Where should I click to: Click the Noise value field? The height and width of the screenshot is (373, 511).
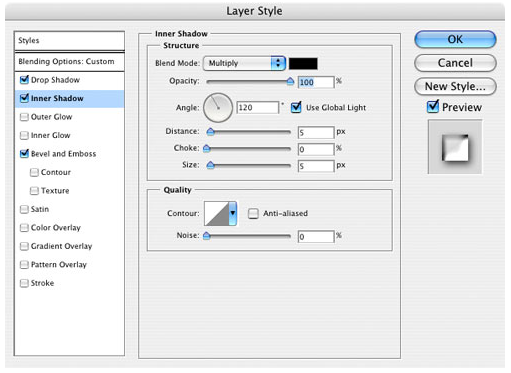[316, 237]
